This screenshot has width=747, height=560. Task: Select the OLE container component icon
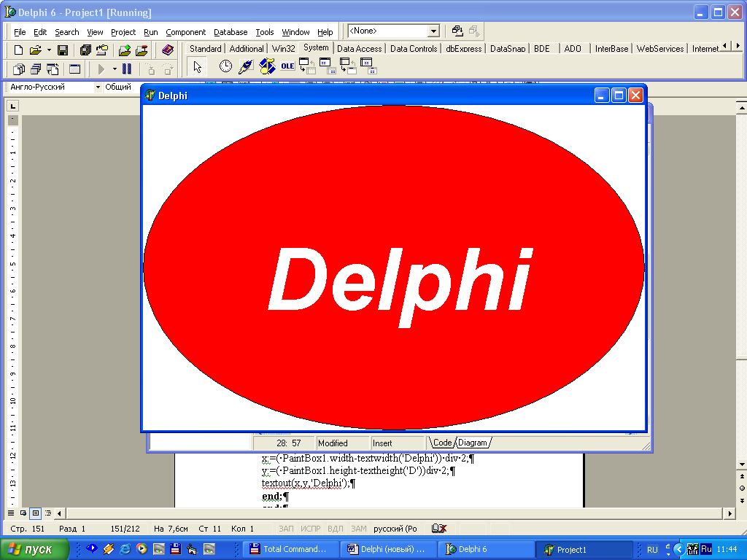click(x=287, y=66)
